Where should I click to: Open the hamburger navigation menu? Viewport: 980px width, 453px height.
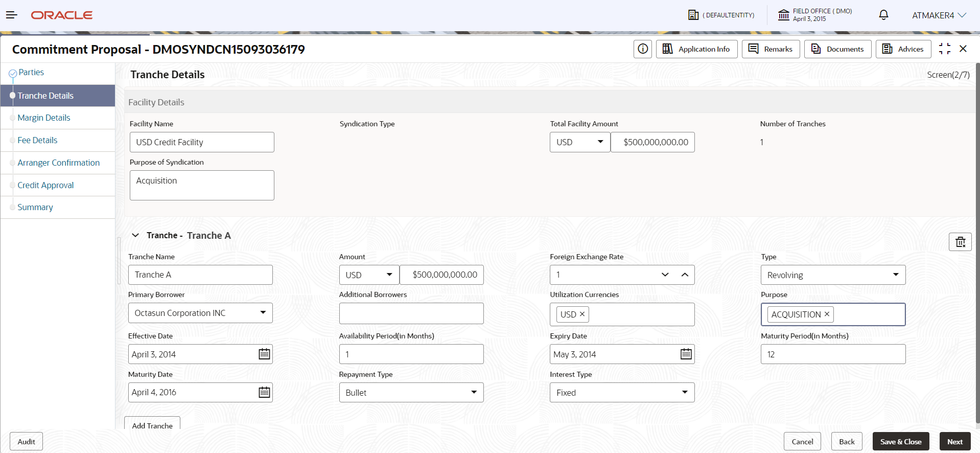click(x=11, y=15)
